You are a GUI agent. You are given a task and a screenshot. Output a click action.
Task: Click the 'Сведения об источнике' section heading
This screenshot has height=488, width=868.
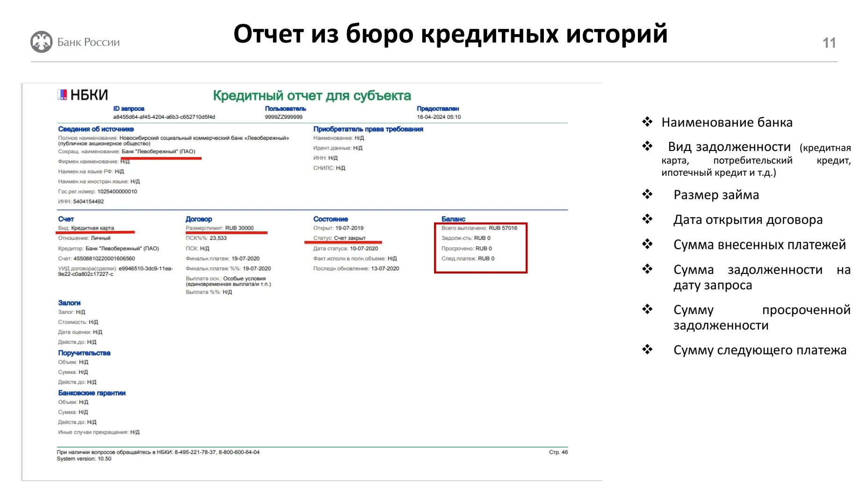tap(96, 129)
